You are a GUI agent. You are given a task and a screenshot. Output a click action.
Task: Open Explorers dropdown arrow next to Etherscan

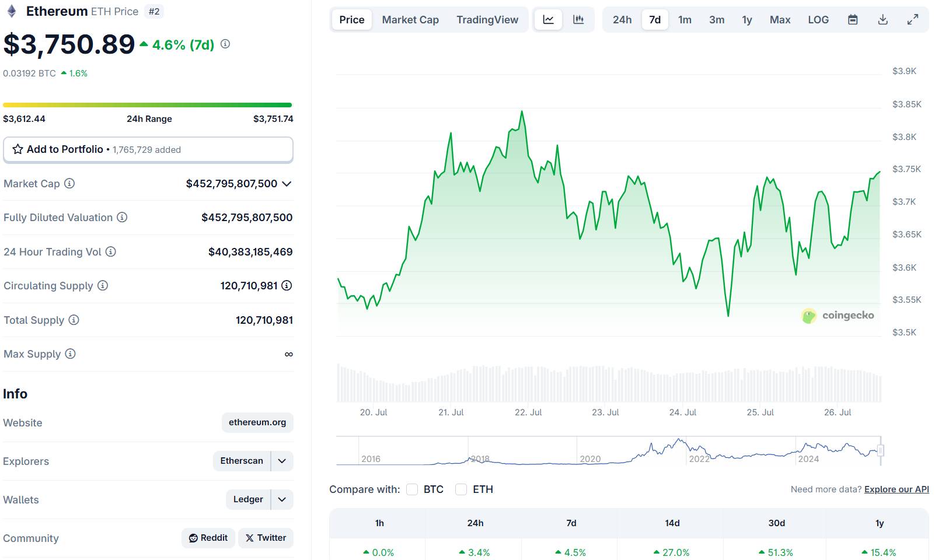click(x=282, y=461)
